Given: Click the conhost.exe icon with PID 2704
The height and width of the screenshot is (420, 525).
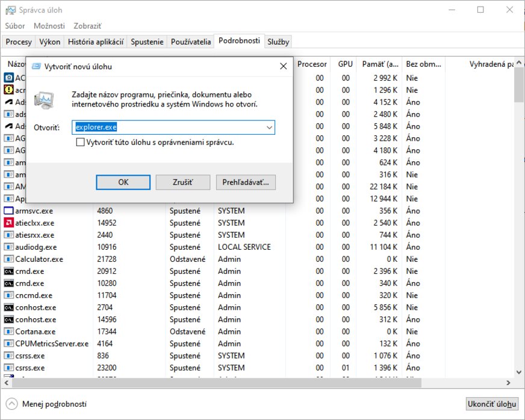Looking at the screenshot, I should 9,307.
